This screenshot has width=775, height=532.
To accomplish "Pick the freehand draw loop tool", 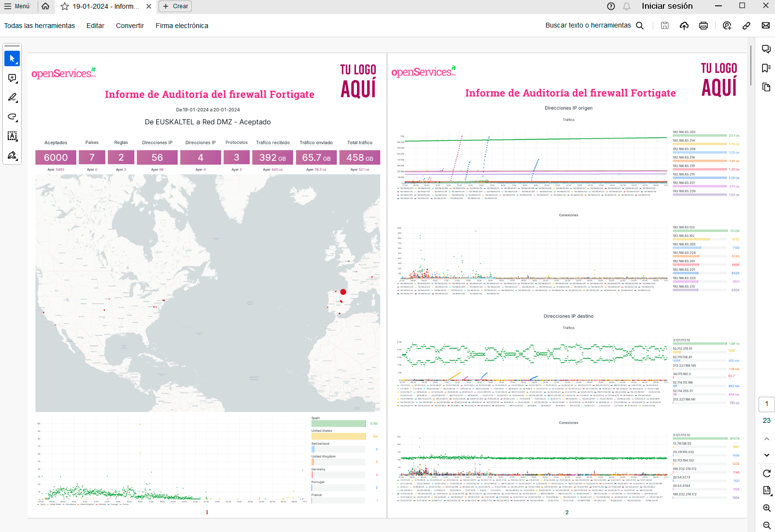I will coord(12,117).
